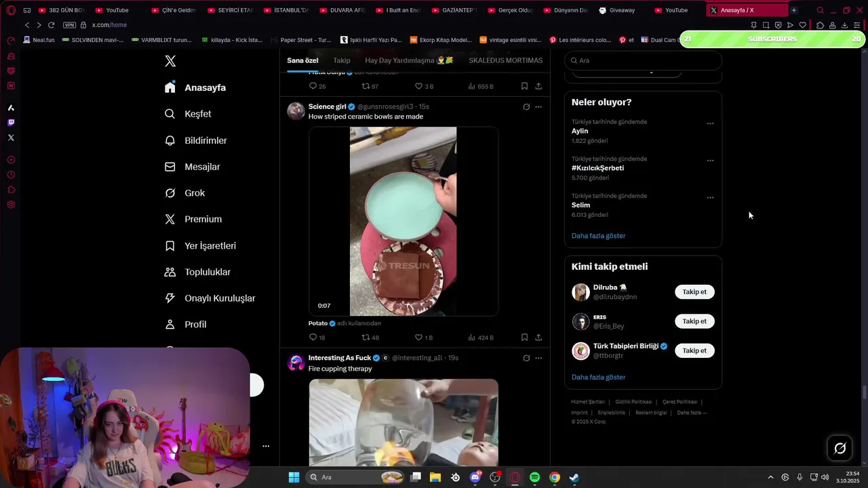Open the more menu on the Interesting As Fuck tweet

pos(538,358)
